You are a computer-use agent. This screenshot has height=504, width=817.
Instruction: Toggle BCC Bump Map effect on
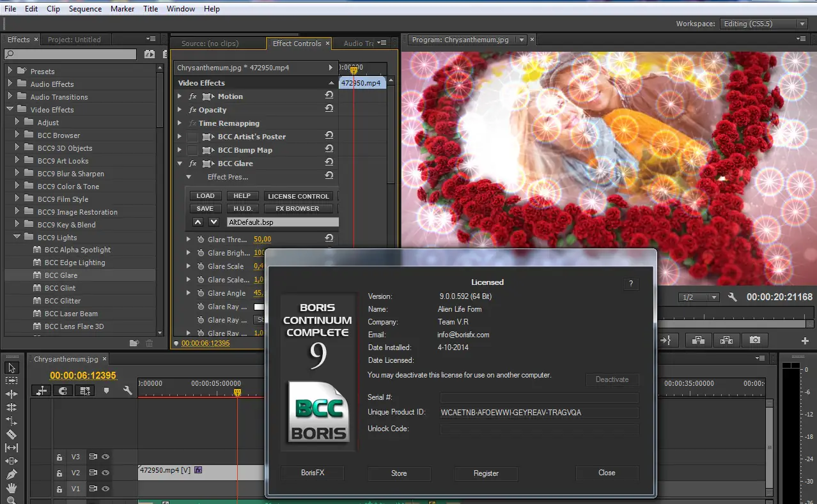pyautogui.click(x=192, y=150)
